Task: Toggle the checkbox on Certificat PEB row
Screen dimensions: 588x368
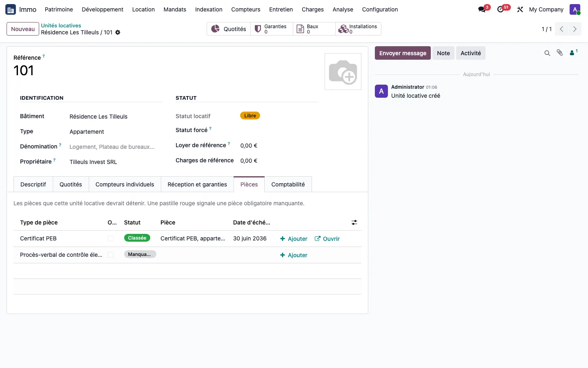Action: 111,238
